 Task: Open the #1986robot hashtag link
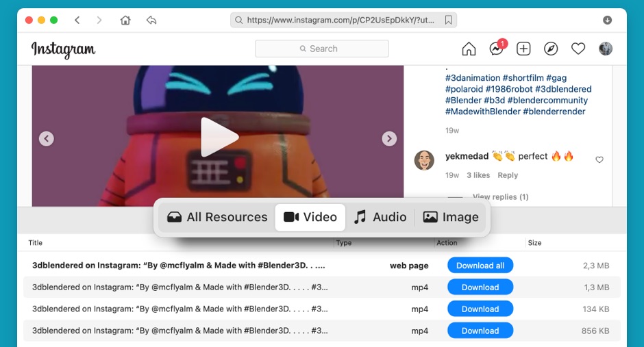click(x=509, y=89)
